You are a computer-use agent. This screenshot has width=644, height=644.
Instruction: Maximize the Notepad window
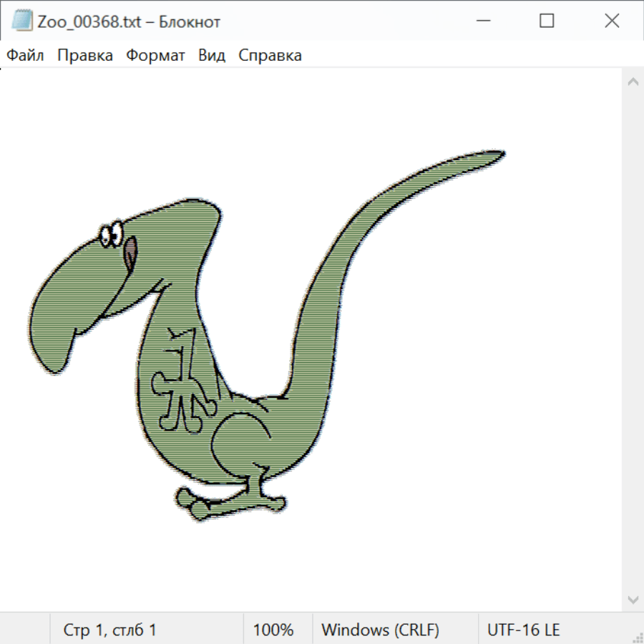[547, 21]
